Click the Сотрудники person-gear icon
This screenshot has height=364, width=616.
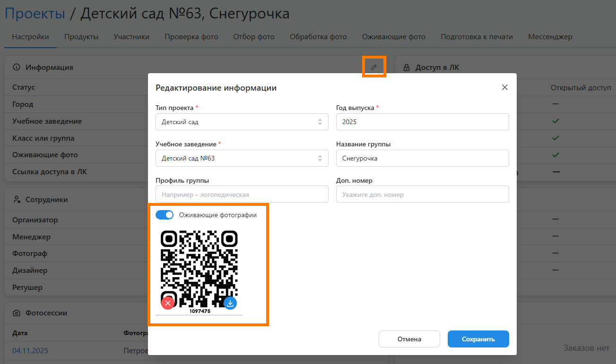pyautogui.click(x=17, y=200)
